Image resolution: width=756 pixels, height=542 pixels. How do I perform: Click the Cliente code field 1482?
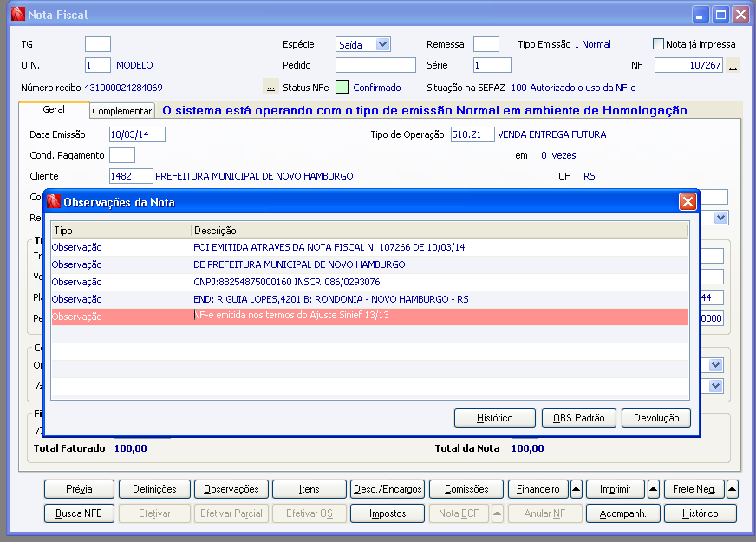[131, 176]
